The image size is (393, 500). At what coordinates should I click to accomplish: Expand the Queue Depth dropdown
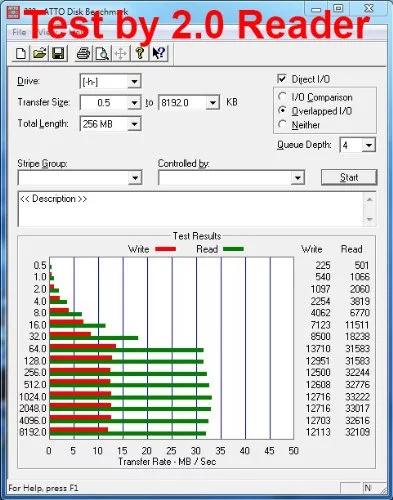368,145
